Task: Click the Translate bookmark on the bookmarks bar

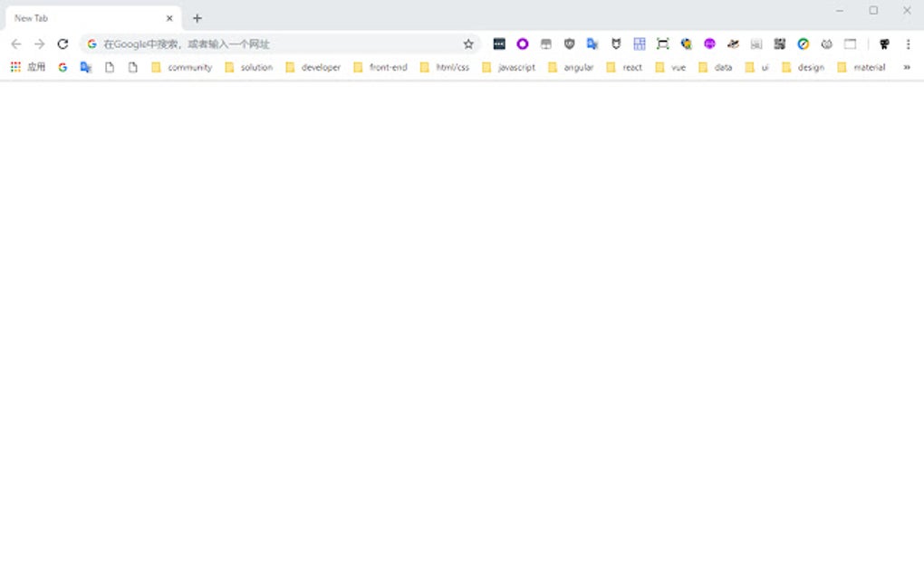Action: tap(84, 66)
